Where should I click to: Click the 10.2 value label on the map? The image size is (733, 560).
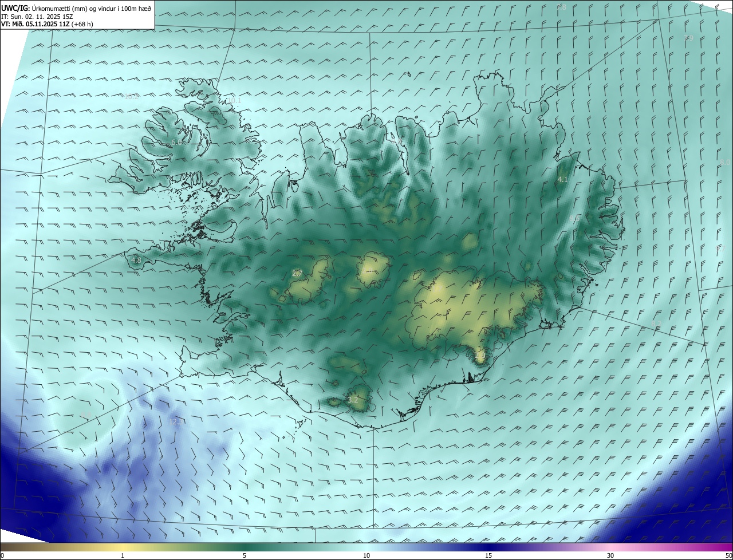(131, 97)
